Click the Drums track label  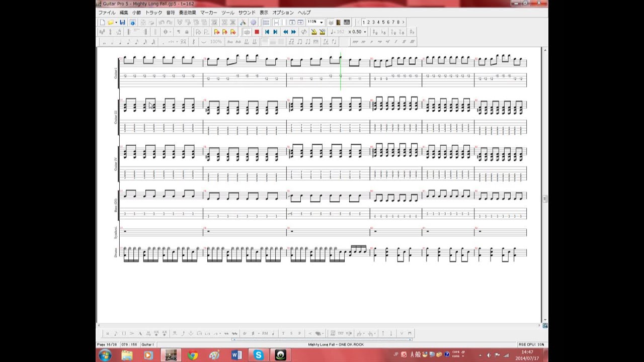pyautogui.click(x=115, y=252)
